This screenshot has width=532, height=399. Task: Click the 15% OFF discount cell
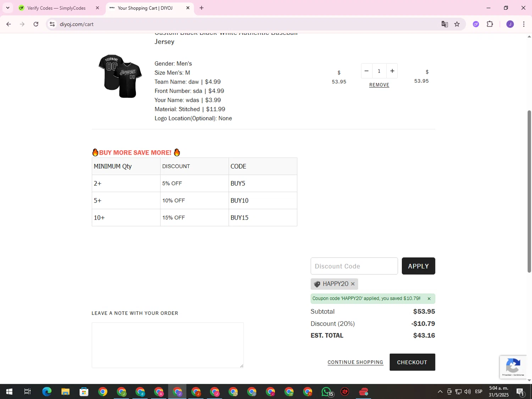tap(194, 217)
